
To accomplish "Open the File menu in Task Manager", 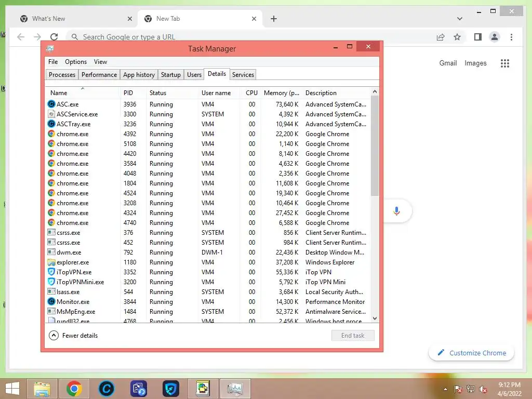I will click(x=53, y=62).
